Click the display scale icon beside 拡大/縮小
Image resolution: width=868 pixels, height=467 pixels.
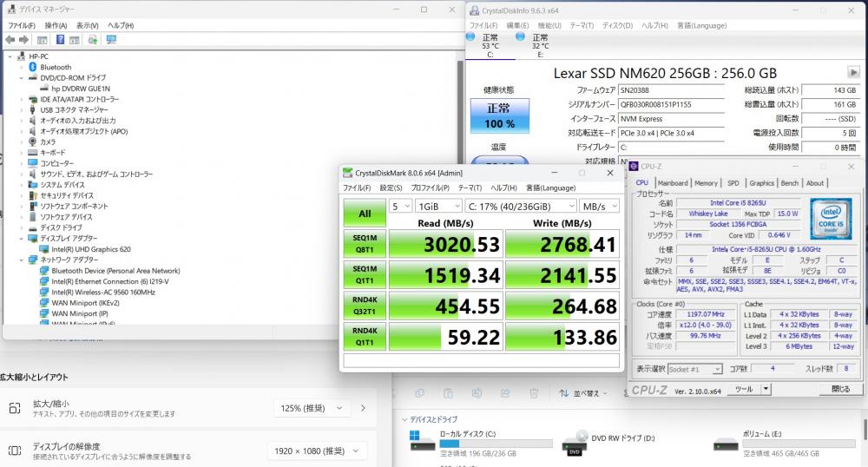pyautogui.click(x=15, y=408)
